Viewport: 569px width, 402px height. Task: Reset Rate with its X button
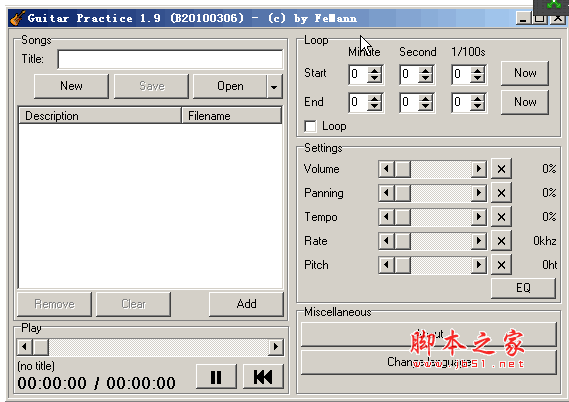pyautogui.click(x=501, y=241)
